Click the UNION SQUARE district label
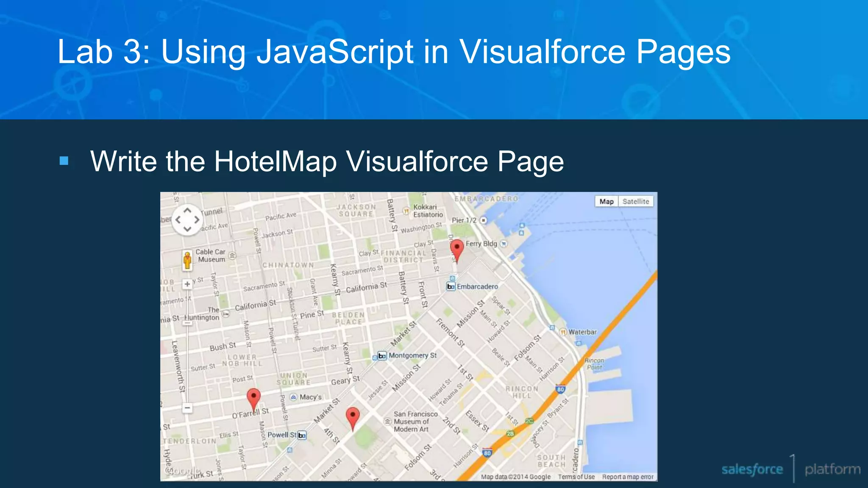Image resolution: width=868 pixels, height=488 pixels. click(294, 379)
